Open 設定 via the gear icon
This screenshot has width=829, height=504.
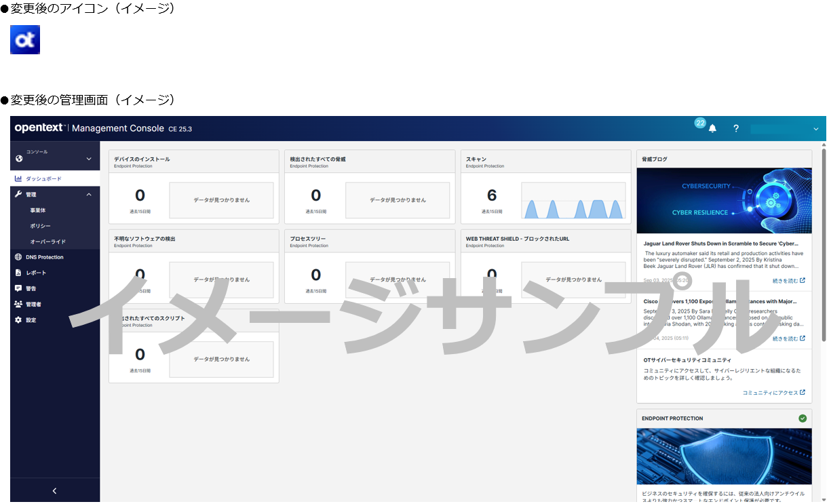18,319
